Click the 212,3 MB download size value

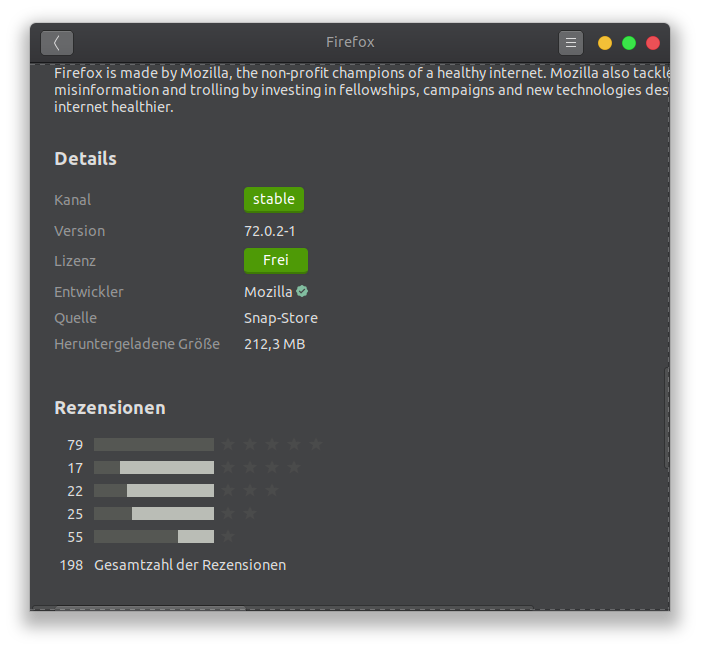(x=274, y=344)
